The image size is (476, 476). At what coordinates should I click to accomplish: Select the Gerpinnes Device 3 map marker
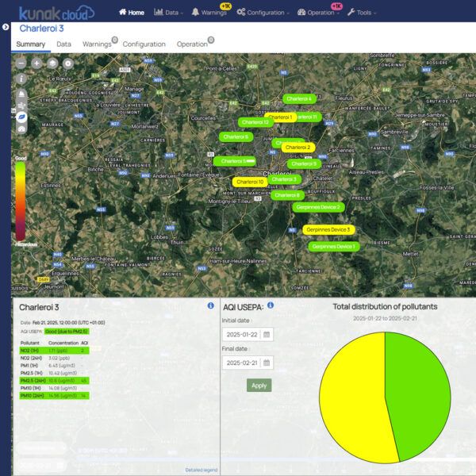click(328, 229)
